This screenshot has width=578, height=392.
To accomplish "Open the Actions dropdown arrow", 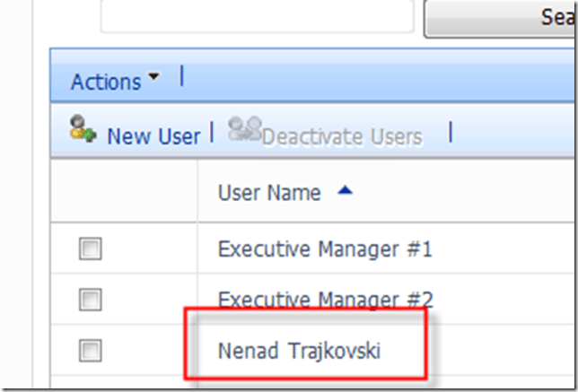I will [x=153, y=79].
